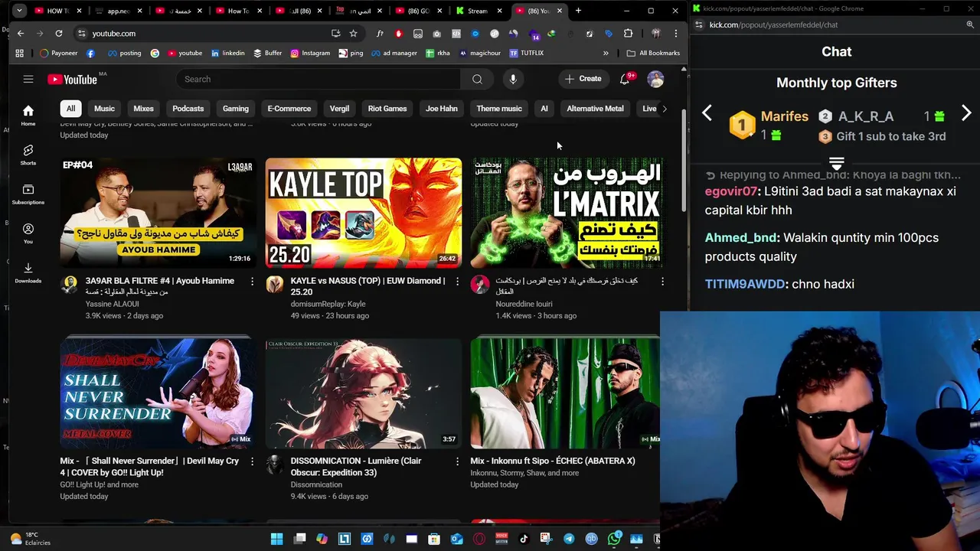This screenshot has width=980, height=551.
Task: Go to Home in YouTube sidebar
Action: [28, 115]
